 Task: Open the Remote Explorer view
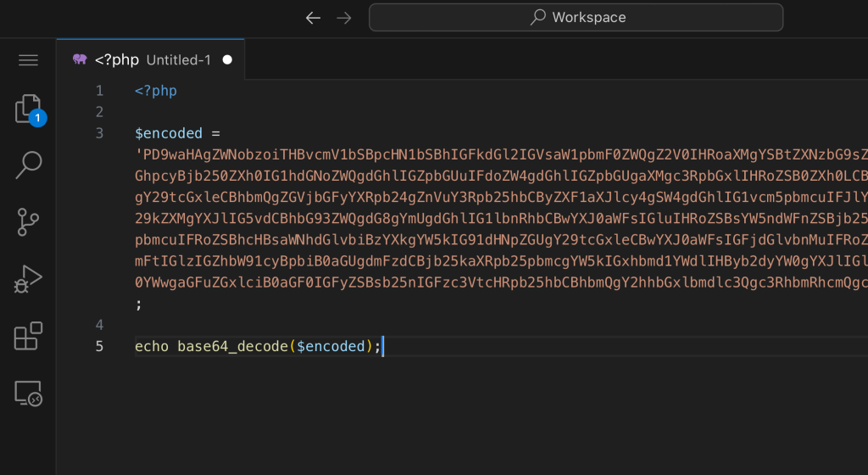28,393
